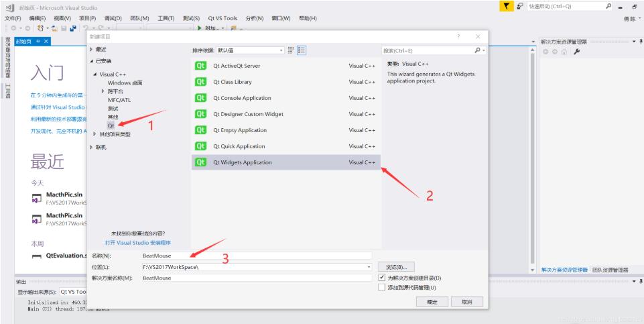This screenshot has height=324, width=644.
Task: Switch template list to medium list view
Action: [x=302, y=50]
